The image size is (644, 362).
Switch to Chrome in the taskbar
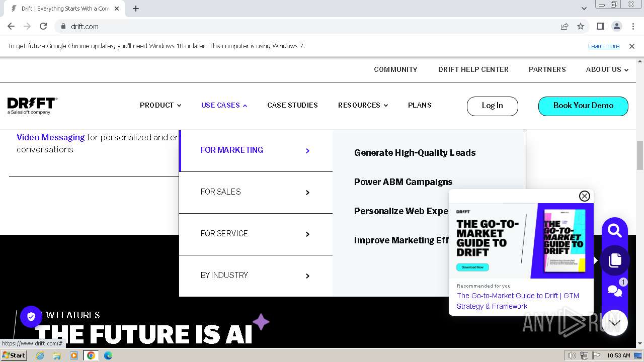91,355
